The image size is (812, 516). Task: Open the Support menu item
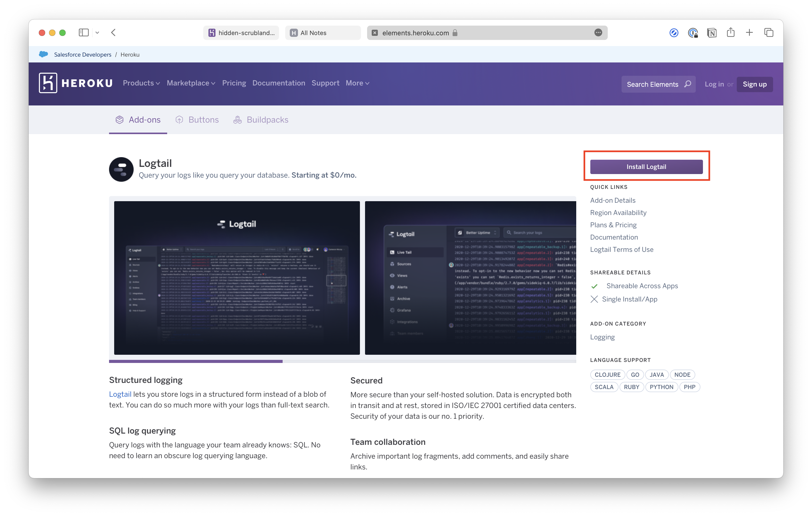coord(325,83)
